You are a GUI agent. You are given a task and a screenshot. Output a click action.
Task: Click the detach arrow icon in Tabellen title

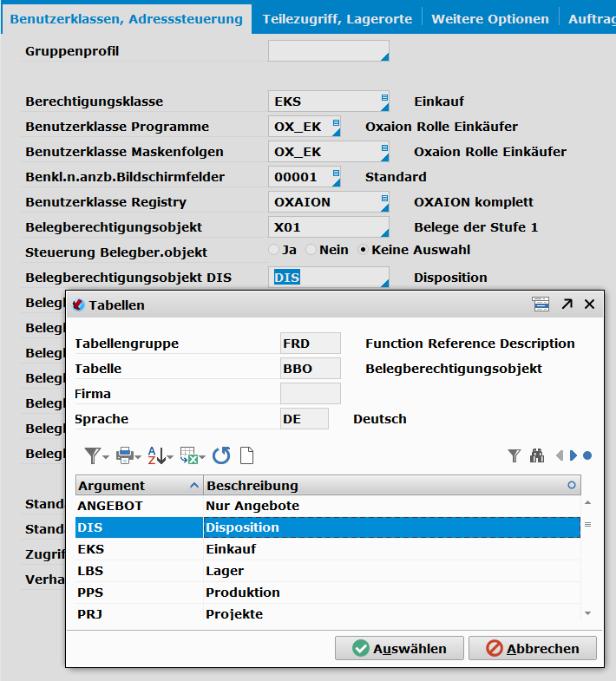(x=567, y=304)
